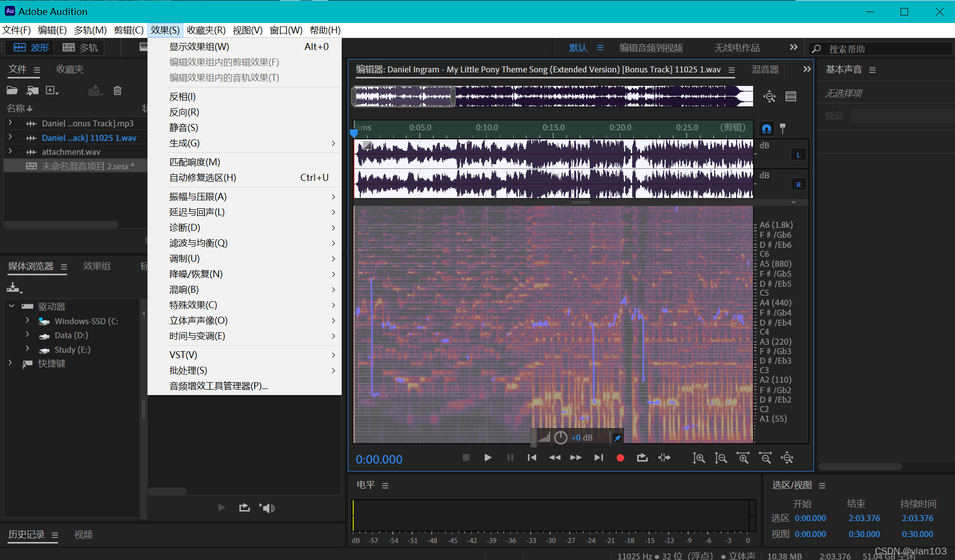Toggle loop playback icon
Image resolution: width=955 pixels, height=560 pixels.
[x=642, y=458]
